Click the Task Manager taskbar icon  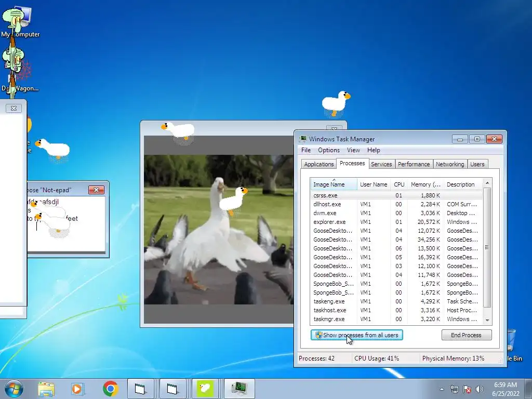pyautogui.click(x=239, y=389)
